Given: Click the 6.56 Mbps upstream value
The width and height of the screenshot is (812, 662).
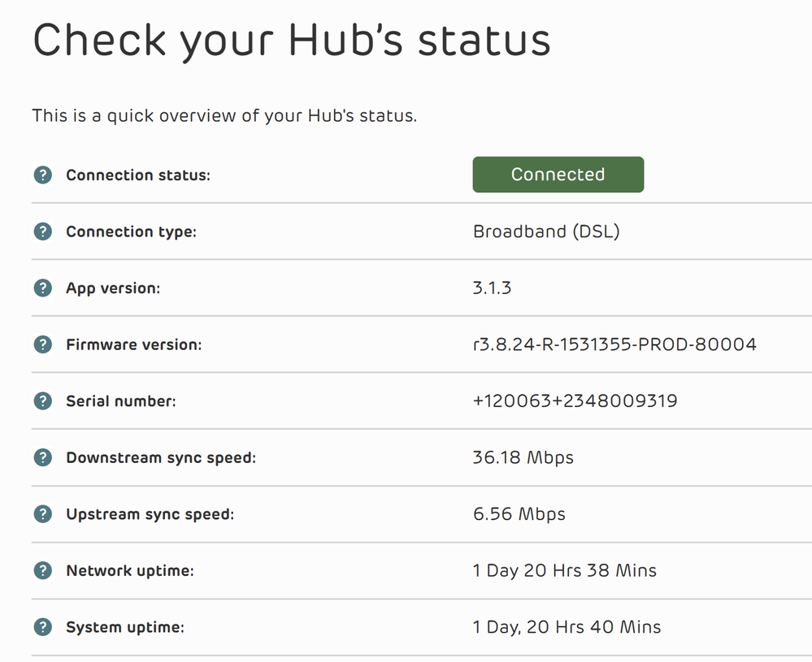Looking at the screenshot, I should 519,514.
